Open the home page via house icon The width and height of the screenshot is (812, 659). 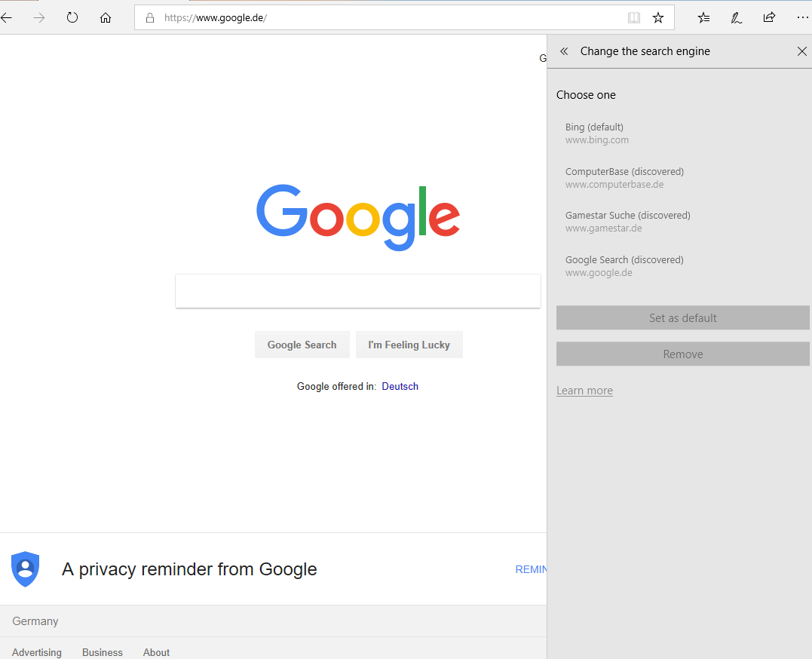click(x=105, y=17)
